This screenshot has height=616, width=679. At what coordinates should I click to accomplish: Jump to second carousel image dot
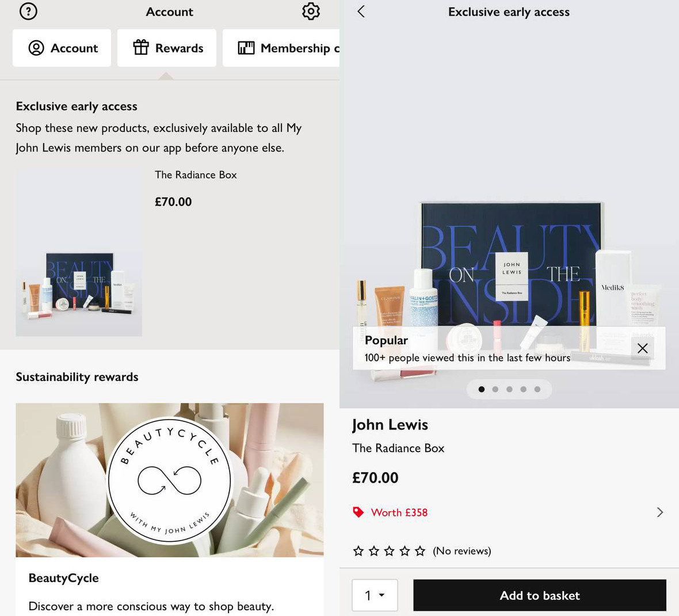point(495,389)
